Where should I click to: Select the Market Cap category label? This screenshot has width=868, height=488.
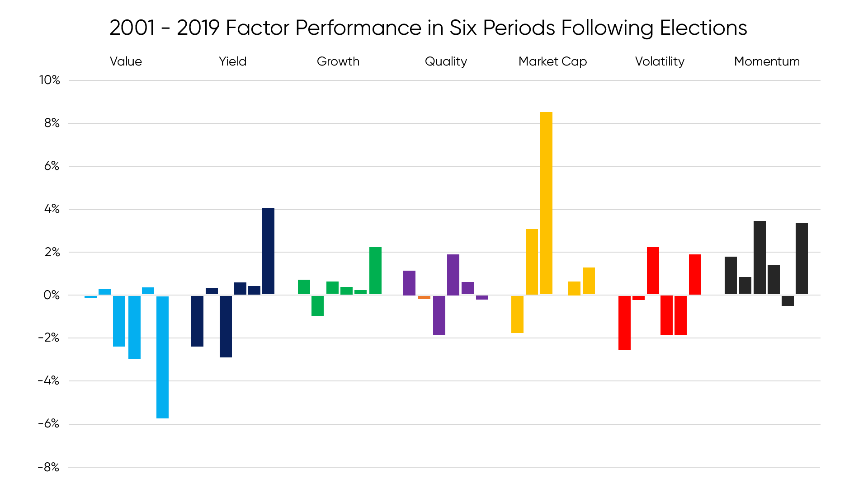552,61
